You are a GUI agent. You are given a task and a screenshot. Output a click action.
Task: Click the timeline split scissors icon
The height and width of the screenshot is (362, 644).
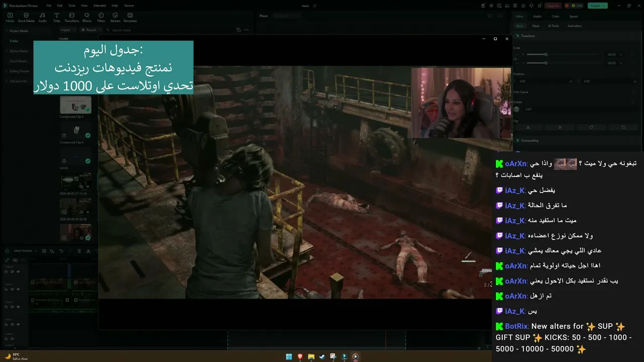coord(89,250)
